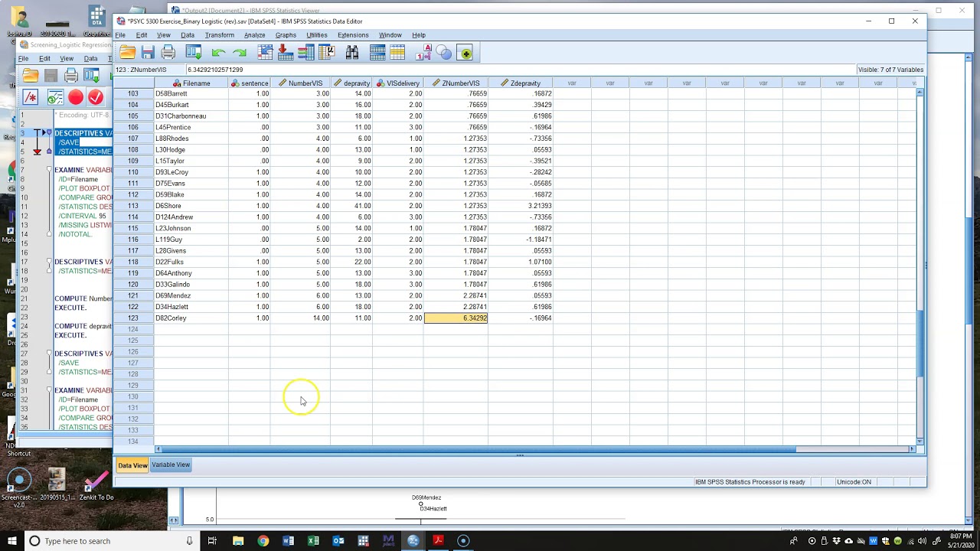Open the Analyze menu
The height and width of the screenshot is (551, 980).
click(254, 35)
